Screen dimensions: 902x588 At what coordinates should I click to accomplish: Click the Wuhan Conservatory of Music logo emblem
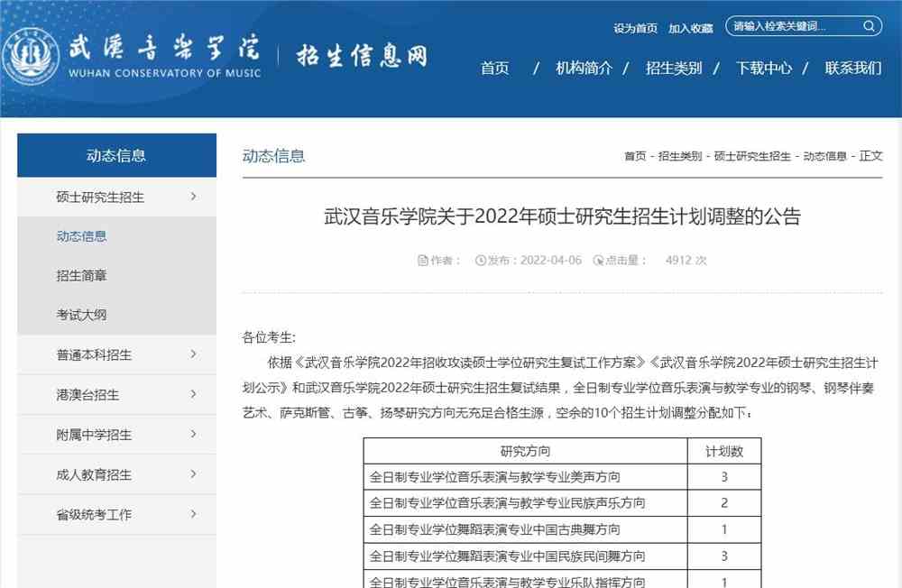pyautogui.click(x=31, y=58)
